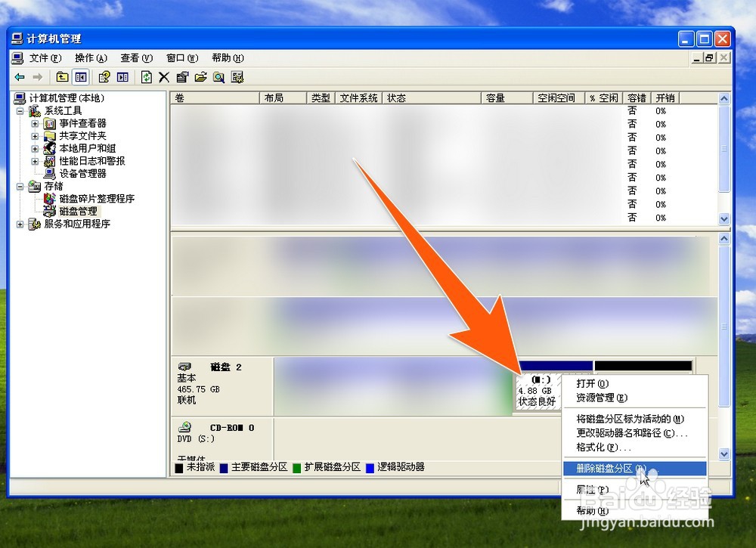Expand the 本地用户和组 tree node
This screenshot has height=548, width=756.
click(35, 149)
